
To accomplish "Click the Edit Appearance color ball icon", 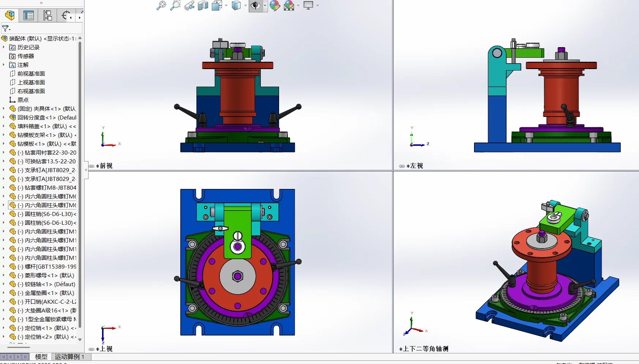I will point(275,5).
